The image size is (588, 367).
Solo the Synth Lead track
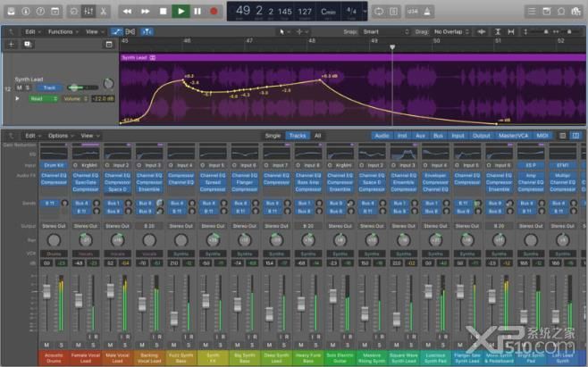(28, 88)
